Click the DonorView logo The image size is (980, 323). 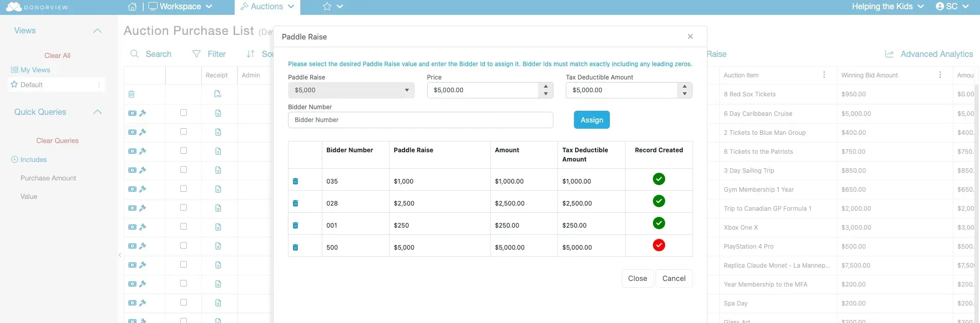tap(37, 7)
